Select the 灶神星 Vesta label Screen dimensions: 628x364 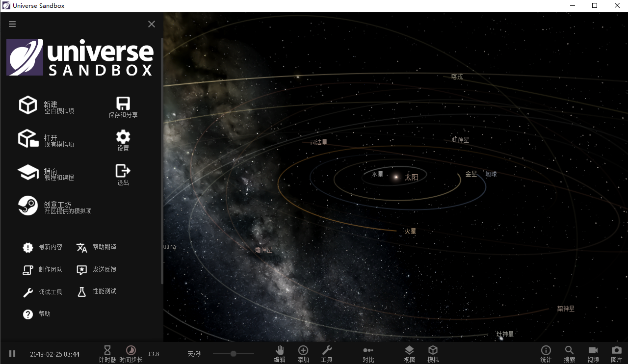pos(505,334)
